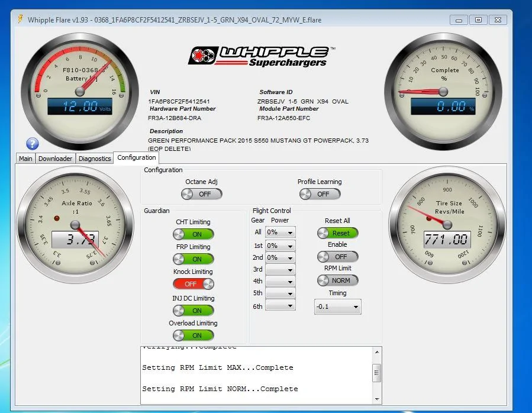Select the Configuration tab

[x=136, y=157]
